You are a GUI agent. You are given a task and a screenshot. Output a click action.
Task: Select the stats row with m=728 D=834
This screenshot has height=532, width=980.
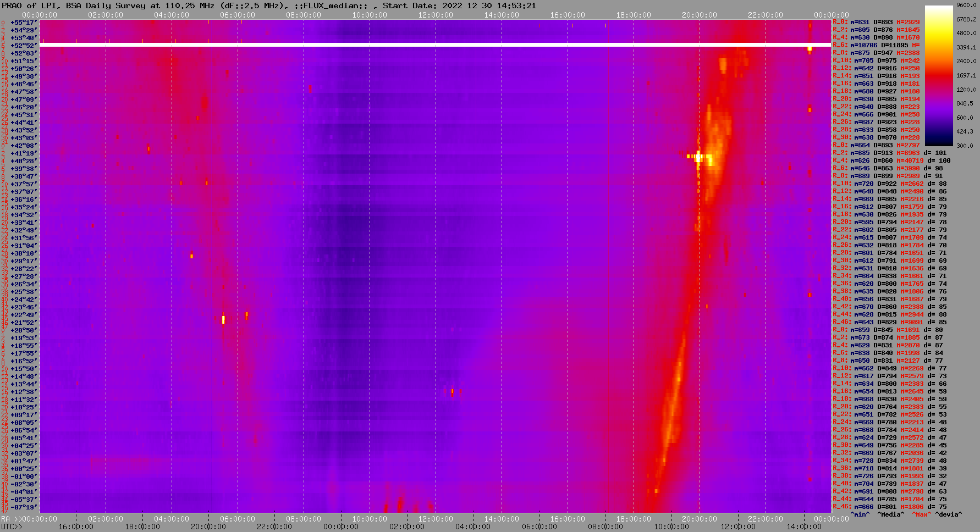click(890, 461)
